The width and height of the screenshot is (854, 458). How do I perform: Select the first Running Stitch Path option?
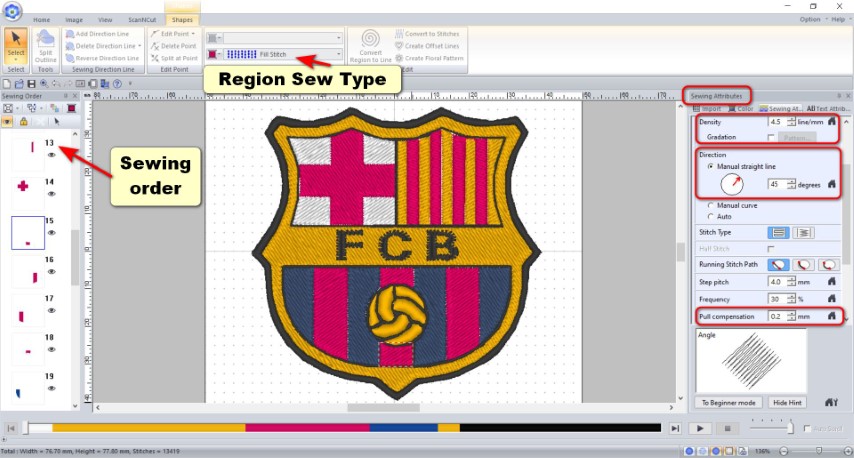(778, 265)
